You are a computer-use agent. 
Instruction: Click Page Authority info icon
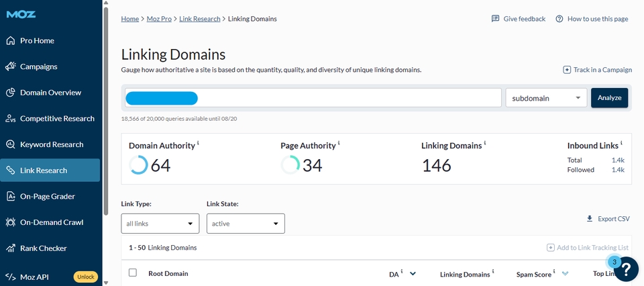tap(339, 143)
